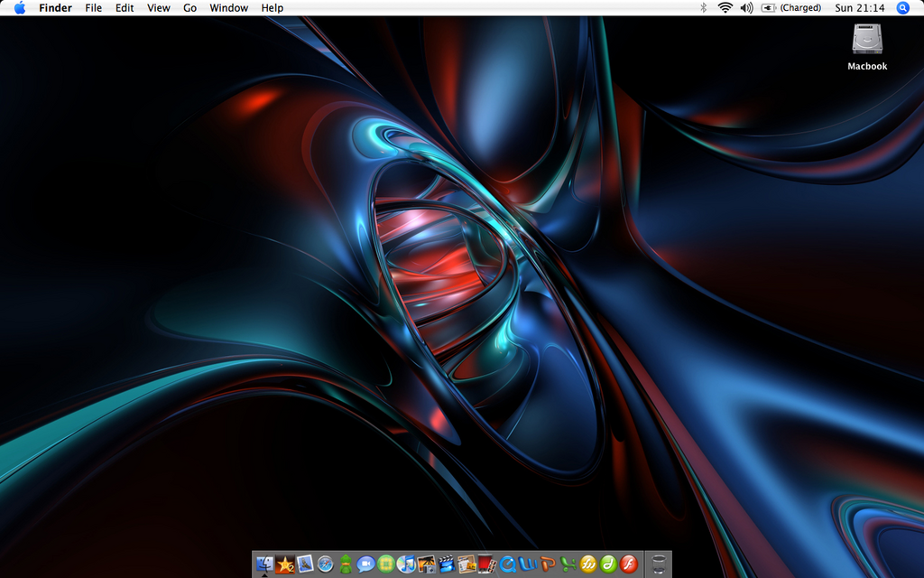Viewport: 924px width, 578px height.
Task: Click the Spotlight search icon
Action: pyautogui.click(x=902, y=8)
